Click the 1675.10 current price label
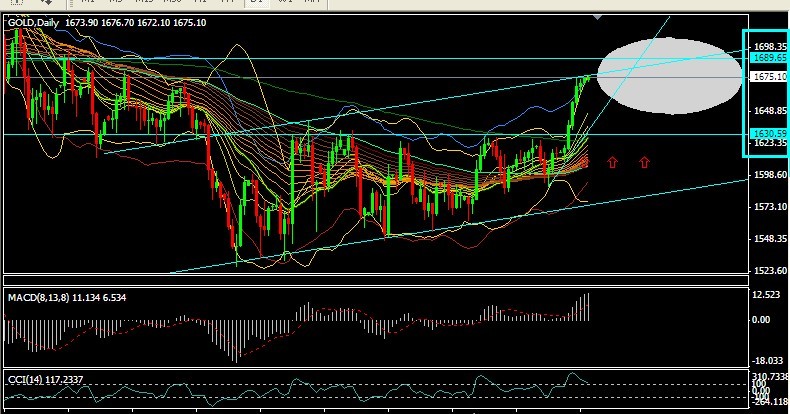 point(769,77)
